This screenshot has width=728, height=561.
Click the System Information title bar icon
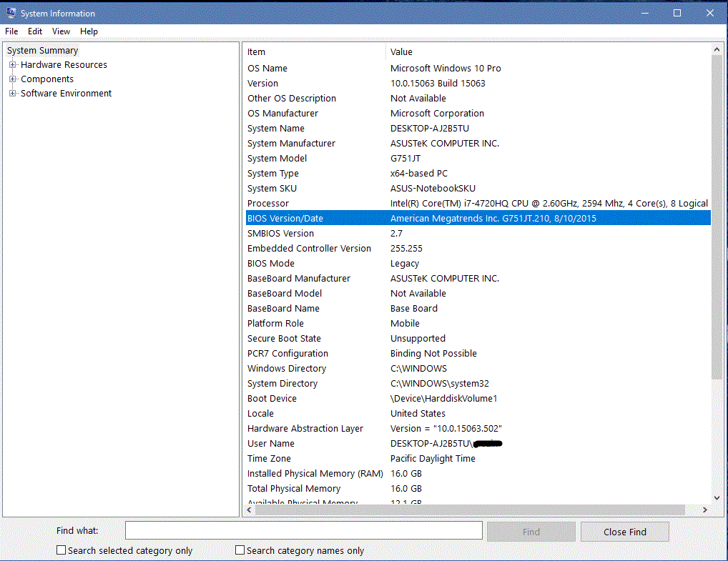pyautogui.click(x=11, y=13)
